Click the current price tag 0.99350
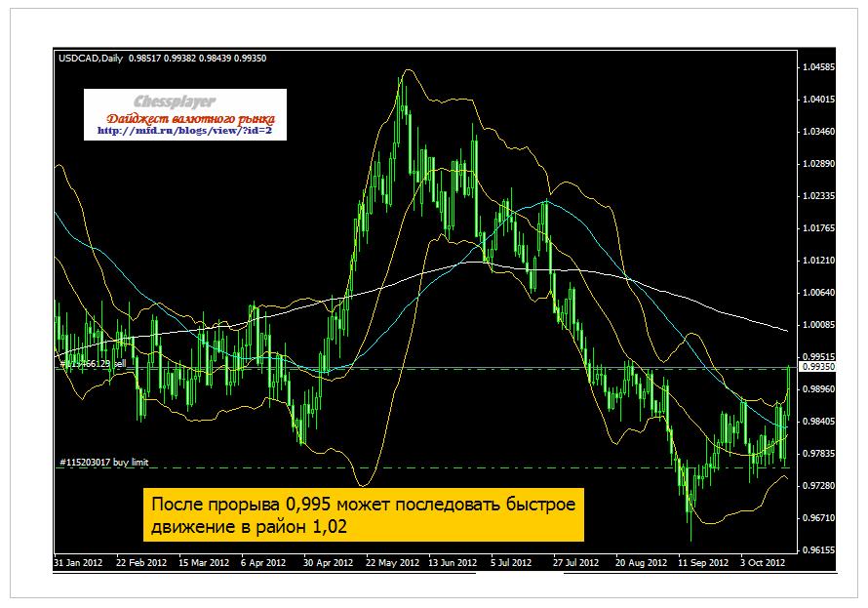 point(816,368)
